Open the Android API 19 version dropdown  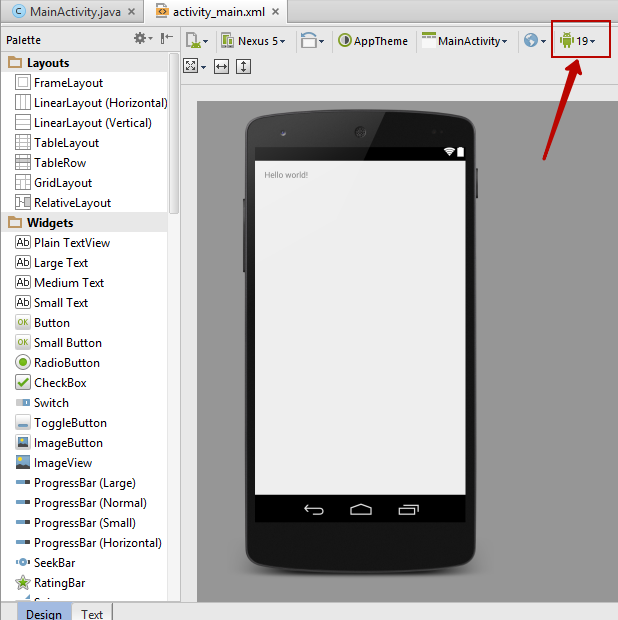coord(578,41)
